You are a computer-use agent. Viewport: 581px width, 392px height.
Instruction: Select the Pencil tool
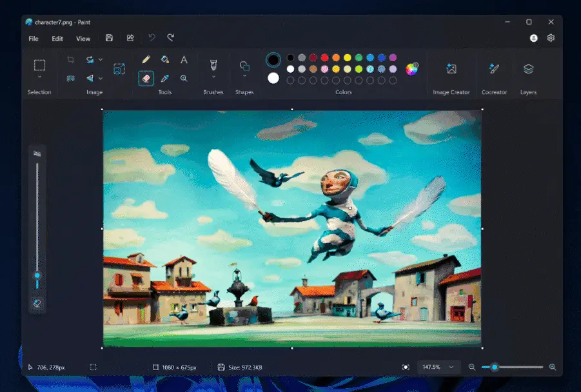tap(146, 59)
